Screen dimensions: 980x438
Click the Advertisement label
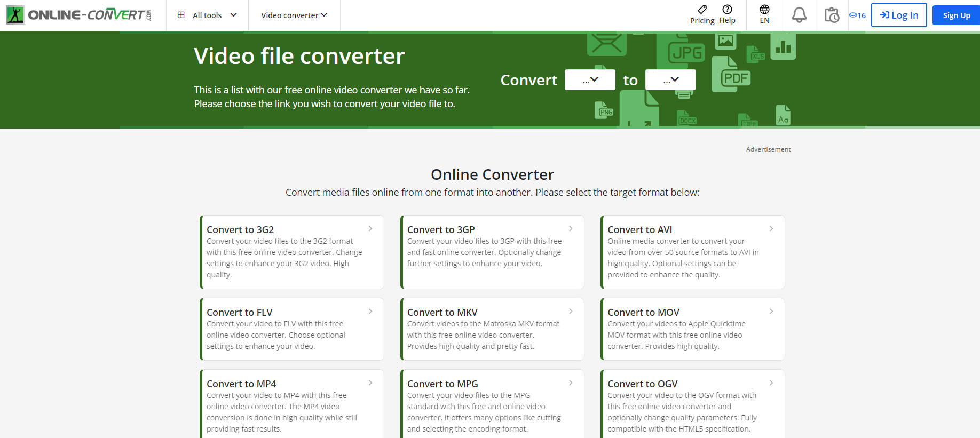(769, 149)
